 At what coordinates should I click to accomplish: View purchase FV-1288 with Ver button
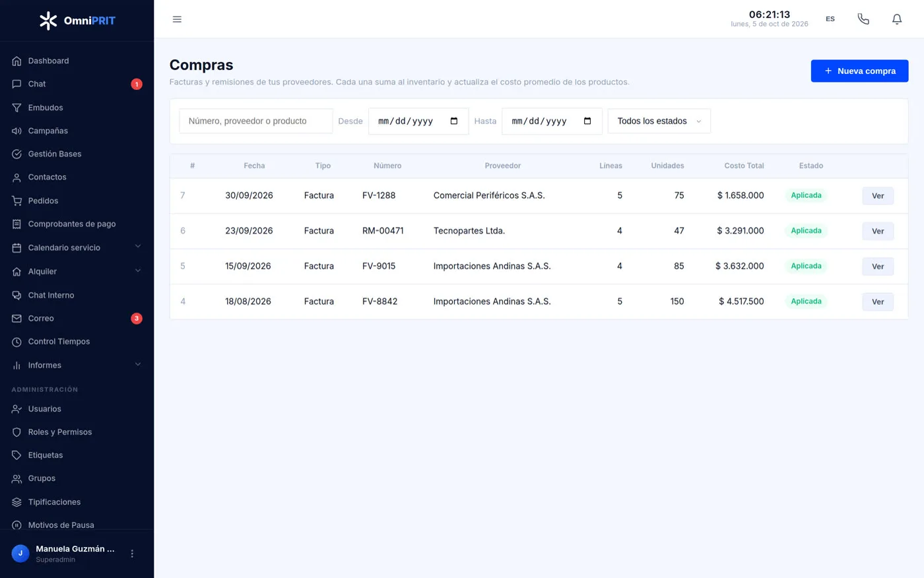878,196
